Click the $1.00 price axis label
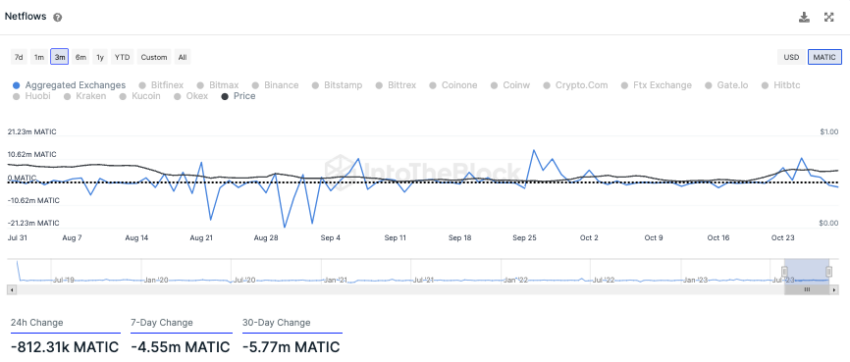 click(x=829, y=132)
